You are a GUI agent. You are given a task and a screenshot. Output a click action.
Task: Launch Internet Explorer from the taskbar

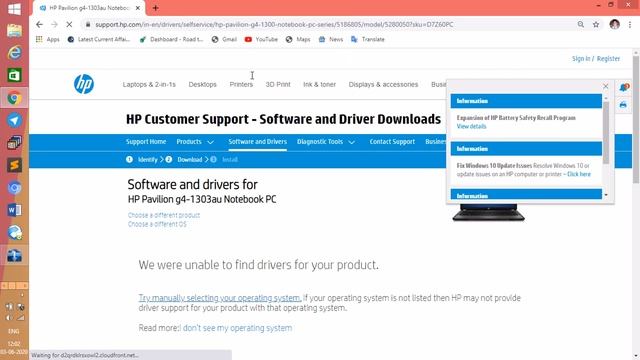click(14, 53)
